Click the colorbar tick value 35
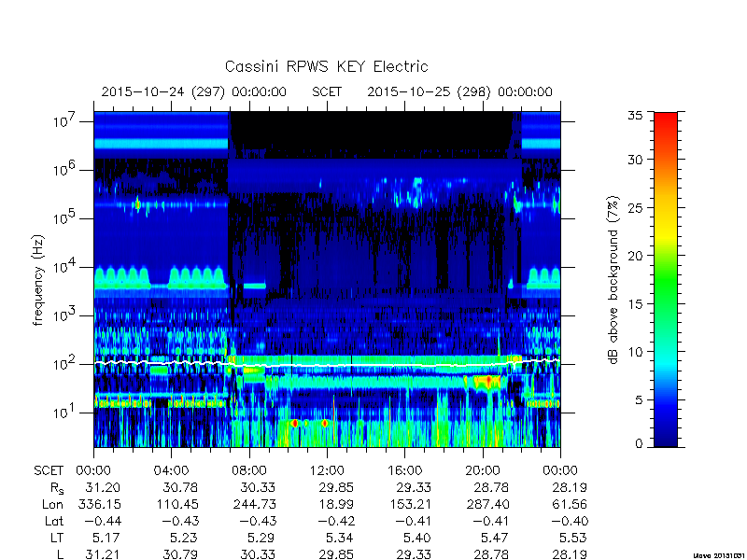Screen dimensions: 747x560 635,116
